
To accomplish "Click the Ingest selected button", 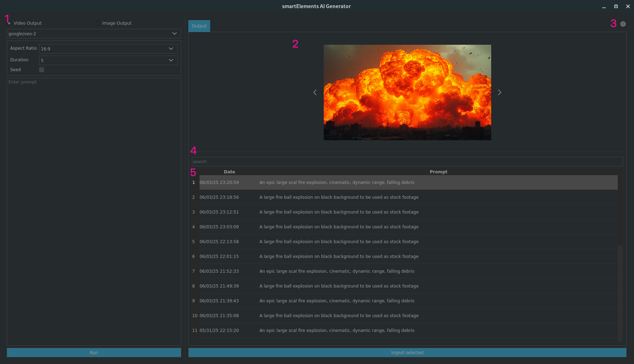I will pyautogui.click(x=407, y=353).
